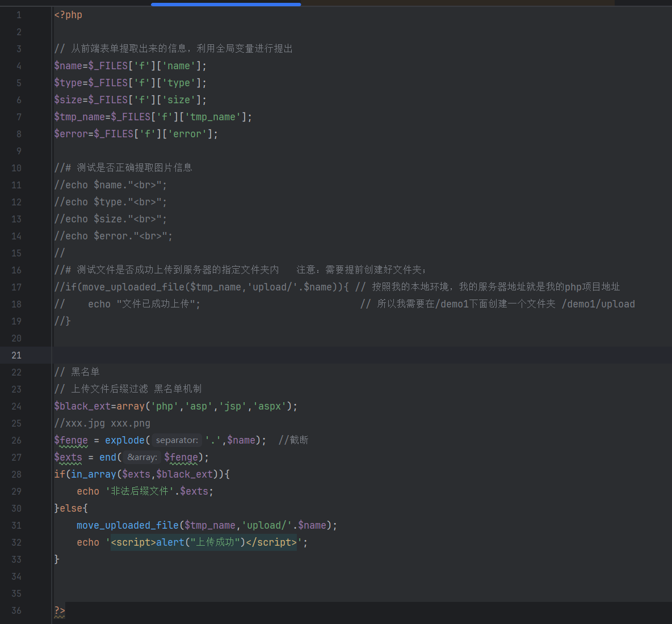Viewport: 672px width, 624px height.
Task: Click the underlined $exts variable on line 27
Action: pos(68,457)
